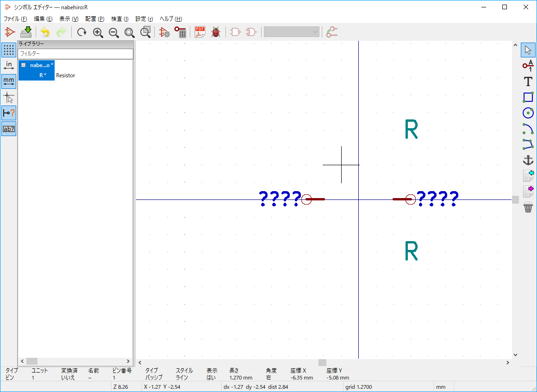
Task: Click the right pin's circle endpoint
Action: [410, 199]
